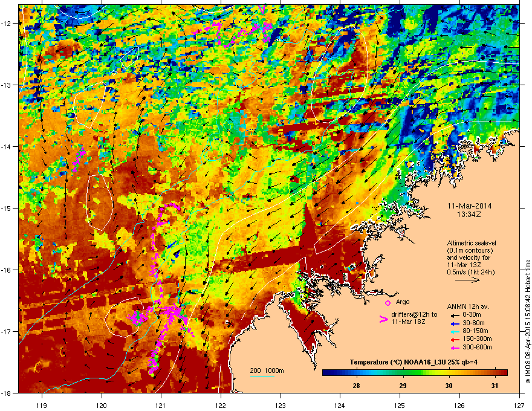Click the '-16' latitude axis label
The width and height of the screenshot is (532, 411).
point(7,270)
